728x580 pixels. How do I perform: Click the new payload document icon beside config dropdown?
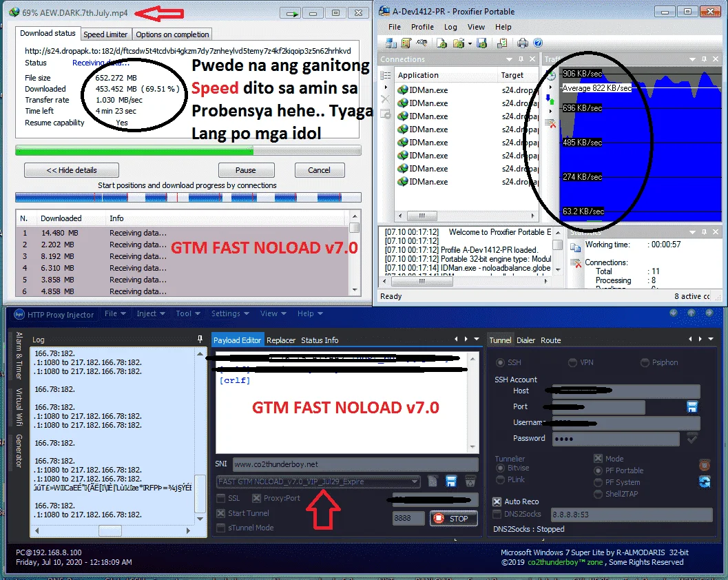coord(433,481)
